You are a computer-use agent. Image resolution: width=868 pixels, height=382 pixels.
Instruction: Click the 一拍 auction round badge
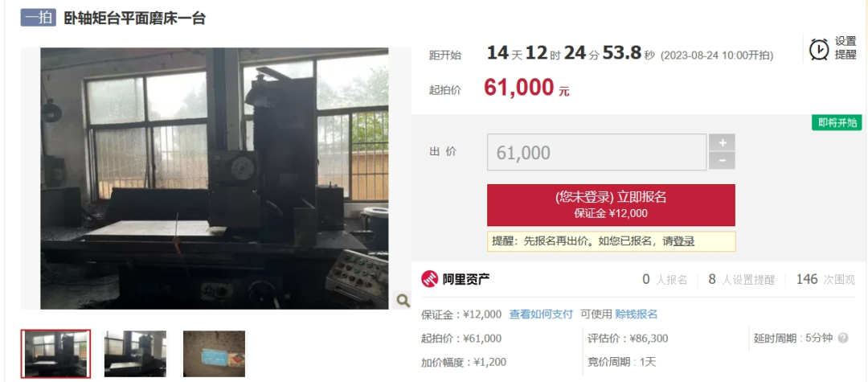(x=39, y=18)
